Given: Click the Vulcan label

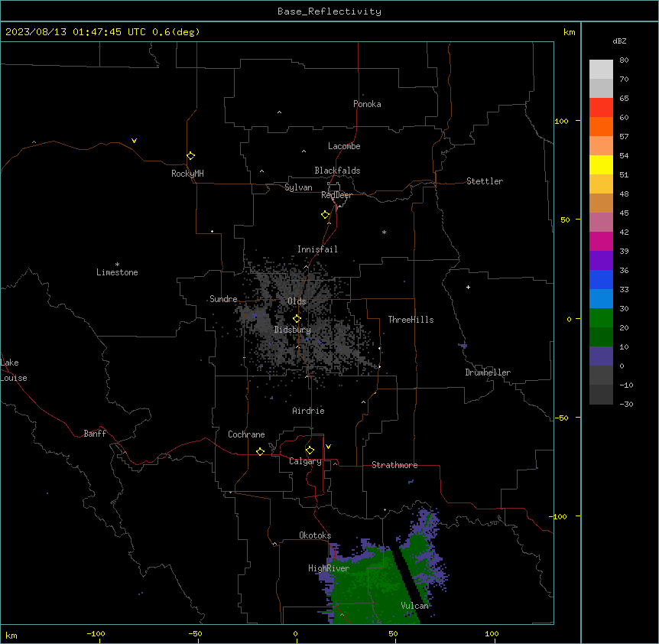Looking at the screenshot, I should click(x=414, y=605).
